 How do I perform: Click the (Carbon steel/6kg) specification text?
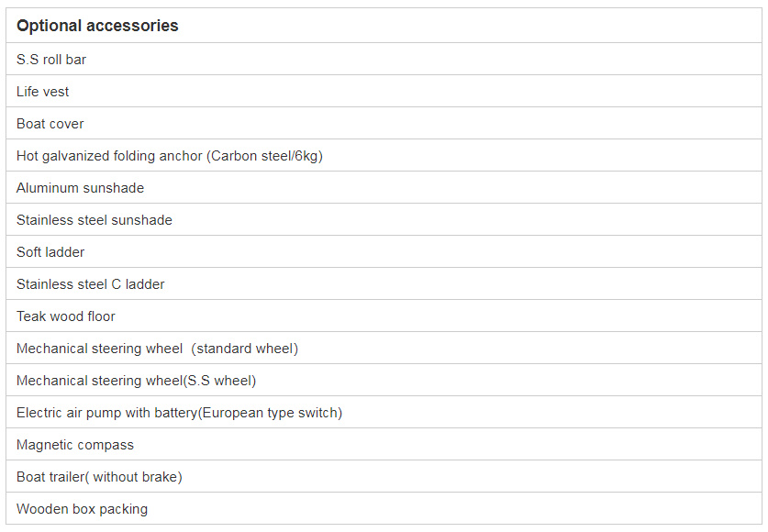265,156
